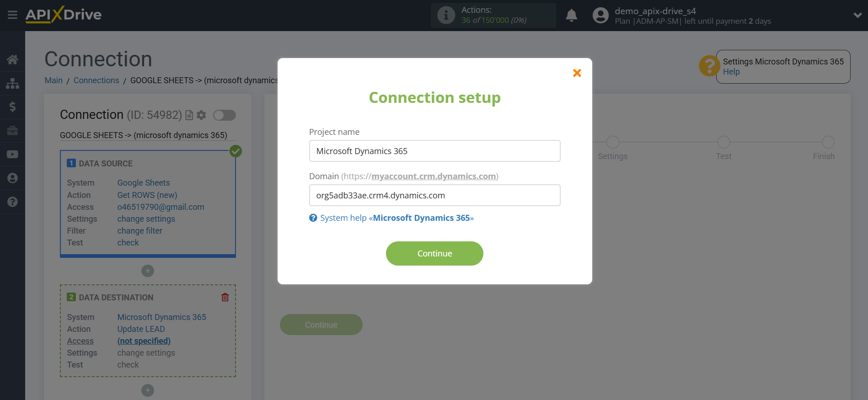Open the connection settings gear icon
The height and width of the screenshot is (400, 868).
click(201, 115)
